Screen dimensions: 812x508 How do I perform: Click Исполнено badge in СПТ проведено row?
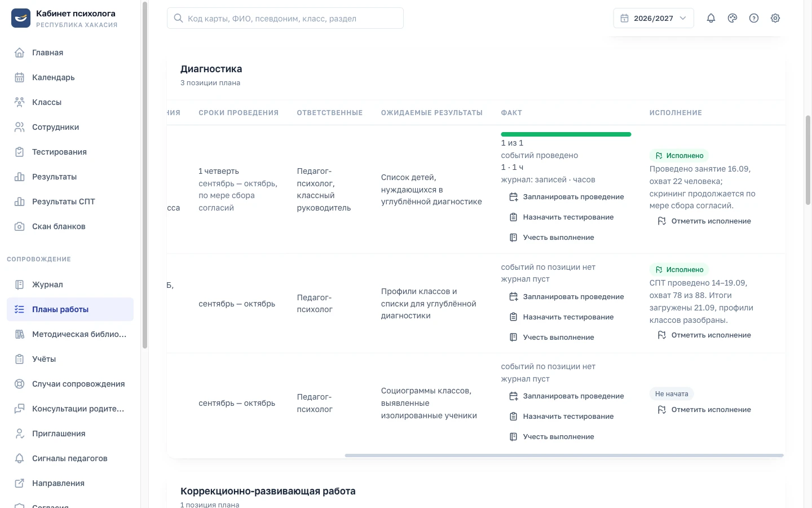[x=679, y=270]
